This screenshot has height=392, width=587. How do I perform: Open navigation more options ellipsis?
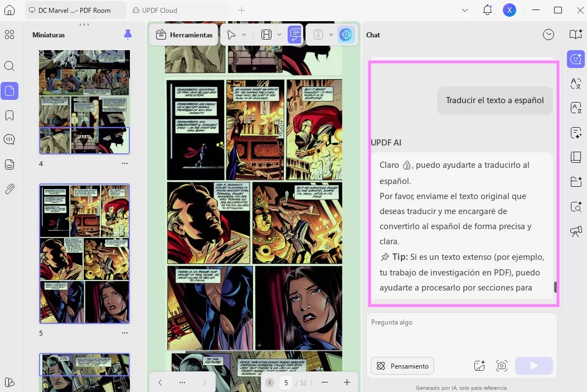(182, 383)
